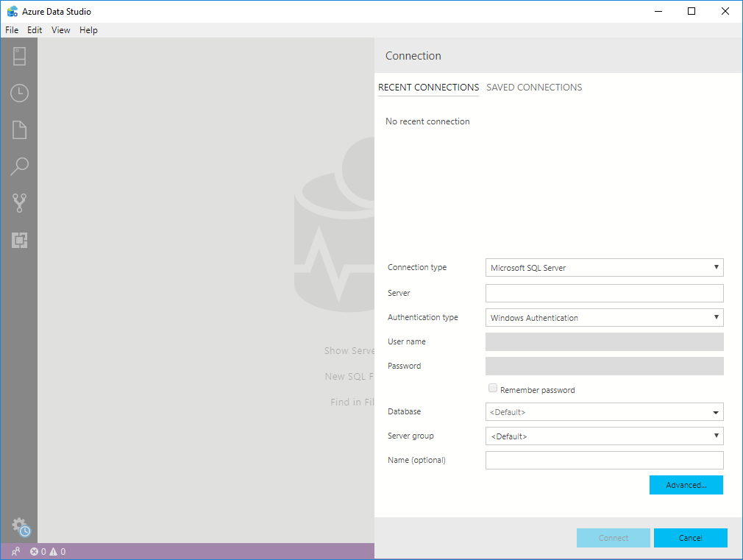Expand the Database combo box
The image size is (743, 560).
604,411
